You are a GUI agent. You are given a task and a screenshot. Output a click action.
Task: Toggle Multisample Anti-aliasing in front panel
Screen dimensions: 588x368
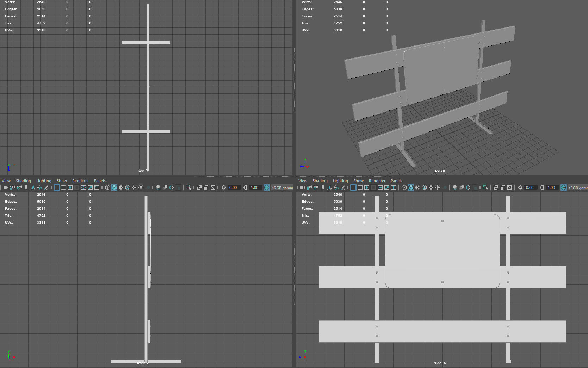(x=172, y=188)
